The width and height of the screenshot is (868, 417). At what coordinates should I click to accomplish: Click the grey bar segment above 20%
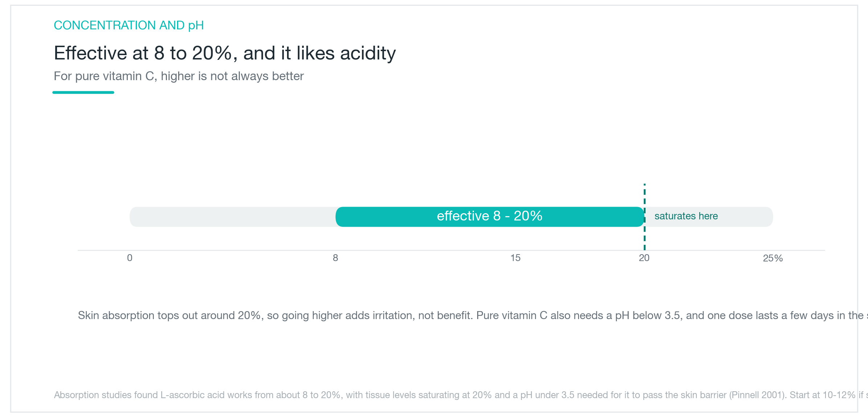coord(709,217)
